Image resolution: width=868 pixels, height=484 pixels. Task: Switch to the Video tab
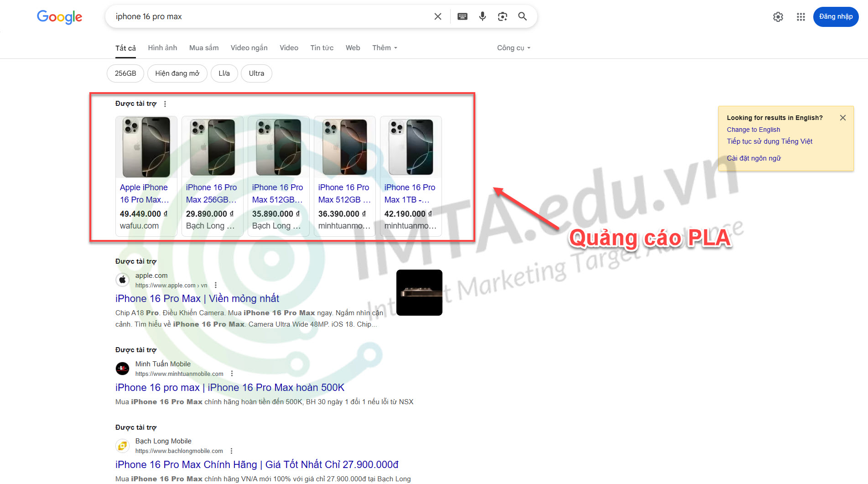coord(289,48)
